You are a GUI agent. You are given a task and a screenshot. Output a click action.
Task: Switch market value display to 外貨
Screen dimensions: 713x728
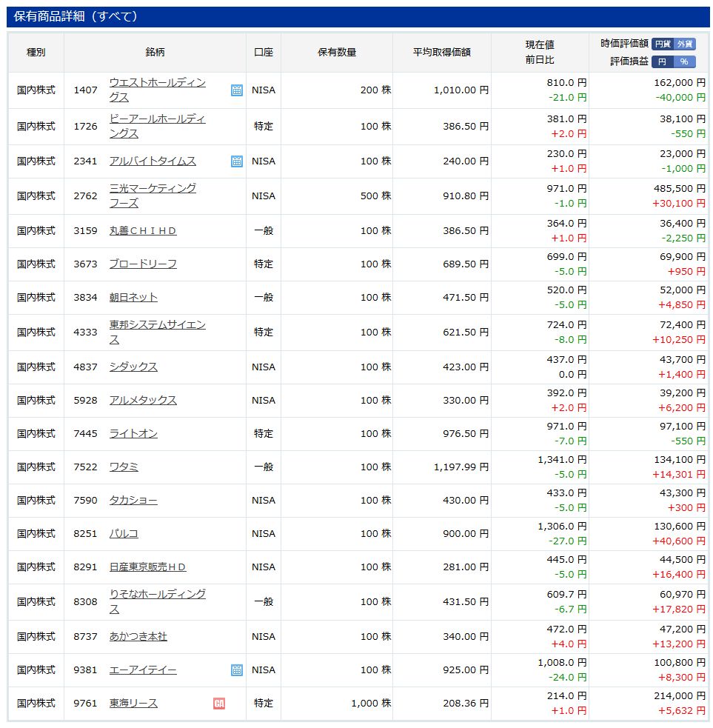click(685, 44)
